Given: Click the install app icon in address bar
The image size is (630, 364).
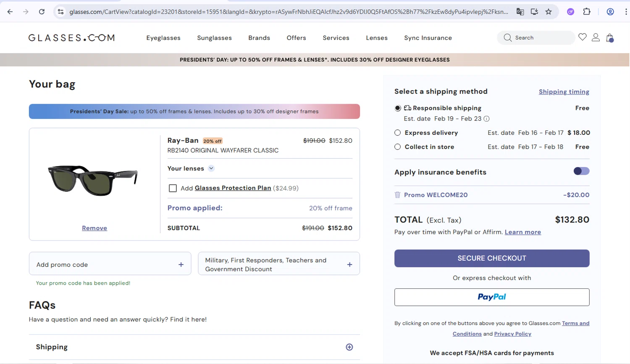Looking at the screenshot, I should (x=534, y=12).
